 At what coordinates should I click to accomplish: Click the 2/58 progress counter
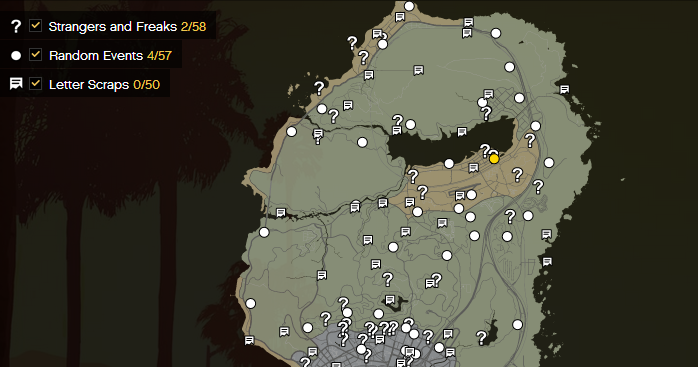194,27
